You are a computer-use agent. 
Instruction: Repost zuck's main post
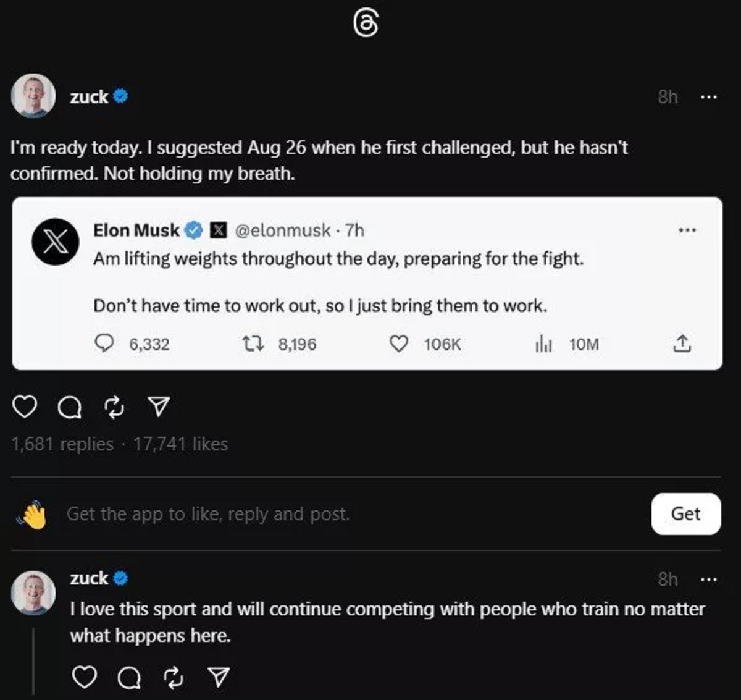114,407
